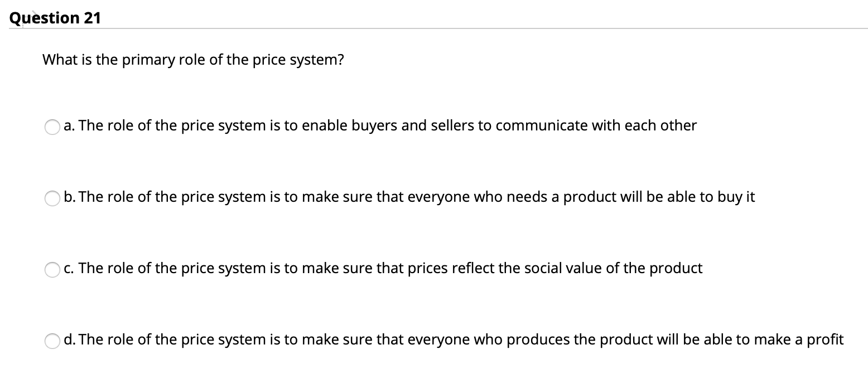
Task: Click the Question 21 heading
Action: coord(55,17)
